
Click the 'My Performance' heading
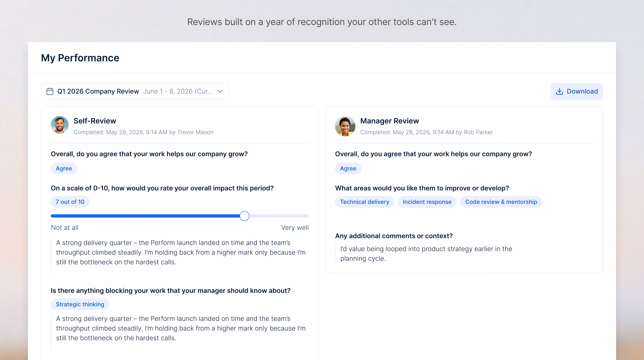pos(80,58)
